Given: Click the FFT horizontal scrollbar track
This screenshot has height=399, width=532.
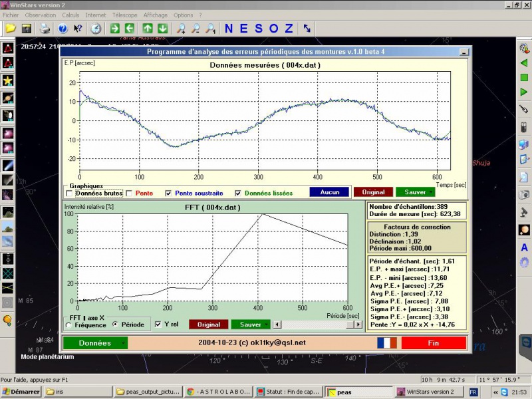Looking at the screenshot, I should point(318,325).
